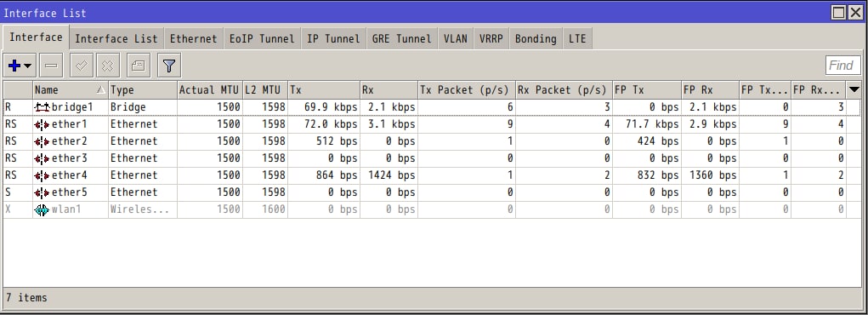
Task: Click the R flag of bridge1
Action: (8, 107)
